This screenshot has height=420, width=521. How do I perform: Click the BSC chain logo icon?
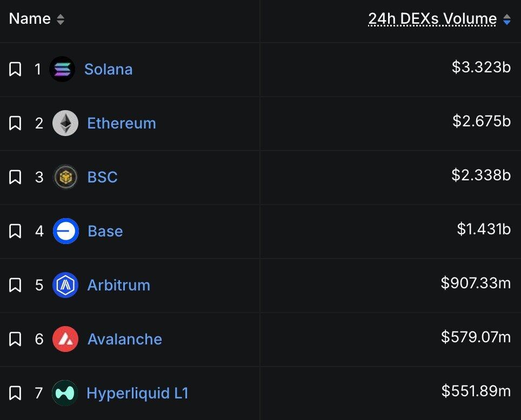click(65, 177)
